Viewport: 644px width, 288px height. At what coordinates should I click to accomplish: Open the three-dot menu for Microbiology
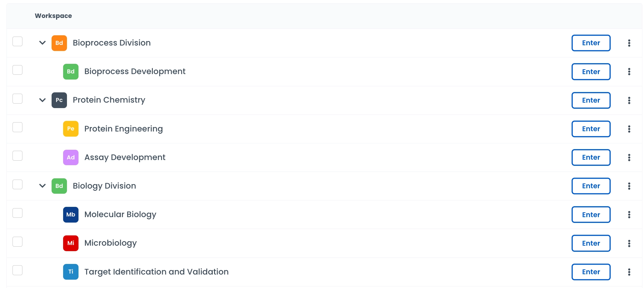[629, 243]
